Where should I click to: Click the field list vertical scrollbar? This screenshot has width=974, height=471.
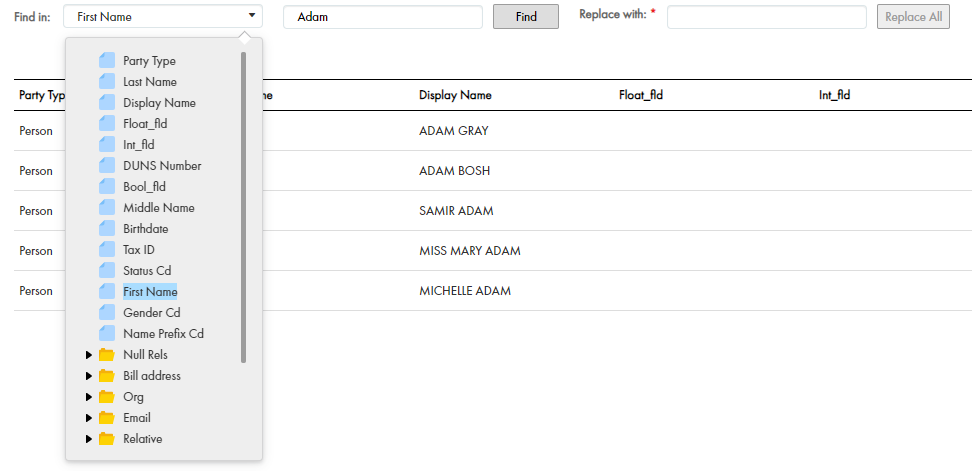pos(244,207)
